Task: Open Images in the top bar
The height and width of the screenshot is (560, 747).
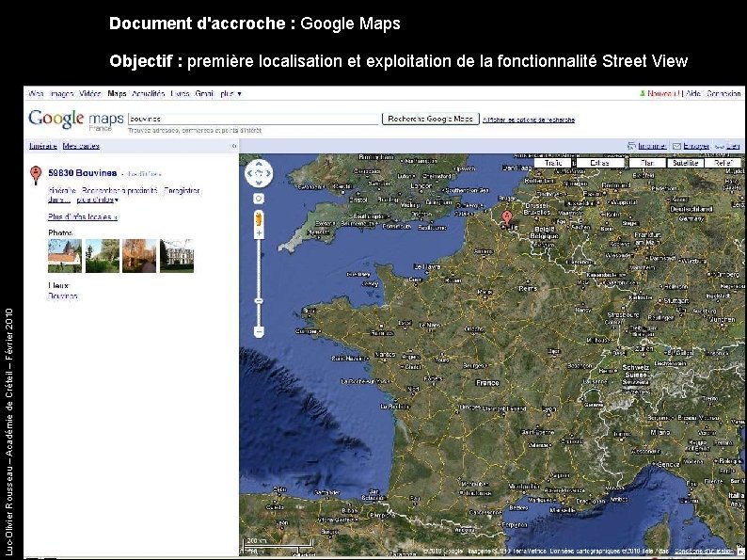Action: [x=62, y=93]
